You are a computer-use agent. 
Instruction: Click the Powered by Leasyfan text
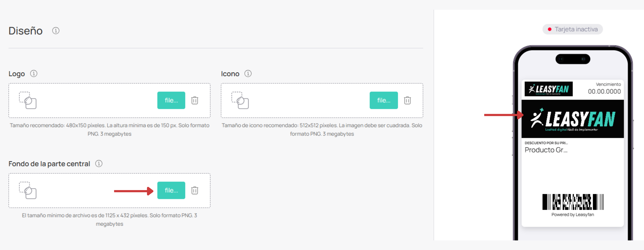(x=572, y=215)
